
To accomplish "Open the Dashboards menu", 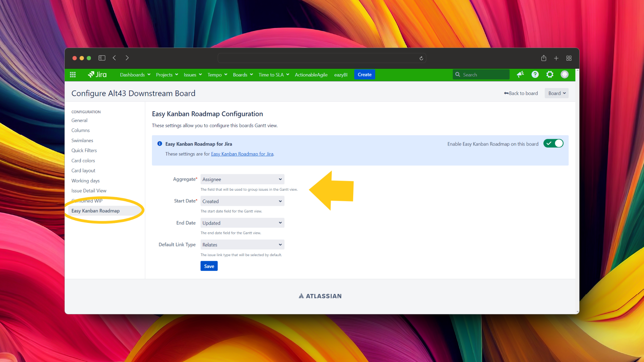I will (135, 75).
